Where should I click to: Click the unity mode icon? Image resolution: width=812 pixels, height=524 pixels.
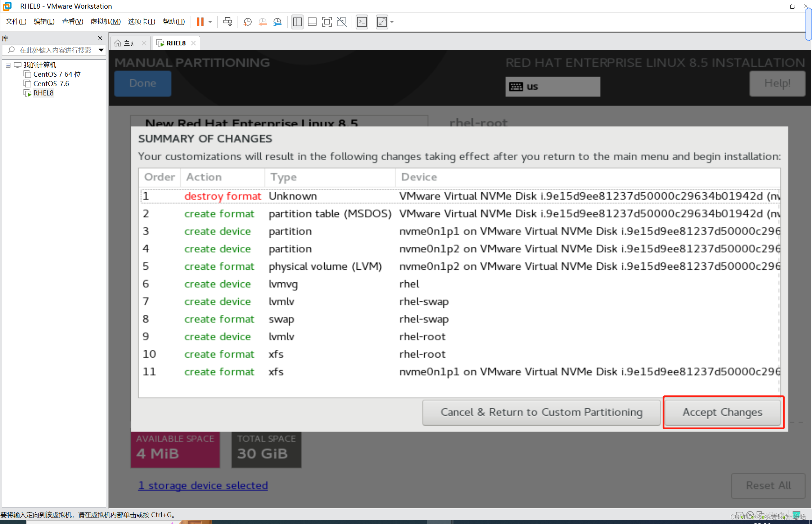(342, 22)
